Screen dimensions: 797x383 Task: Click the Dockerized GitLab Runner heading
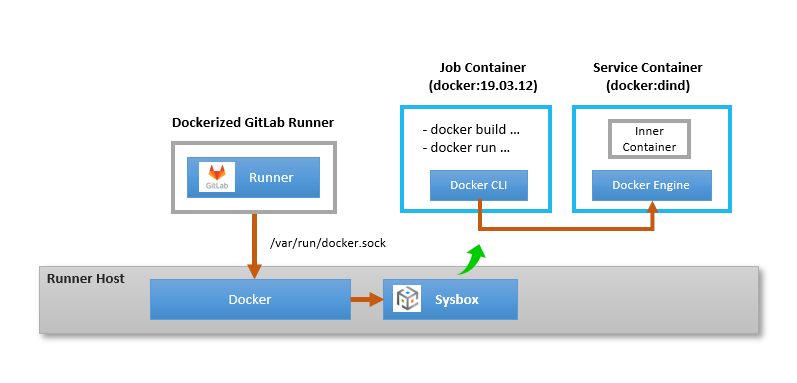tap(253, 123)
